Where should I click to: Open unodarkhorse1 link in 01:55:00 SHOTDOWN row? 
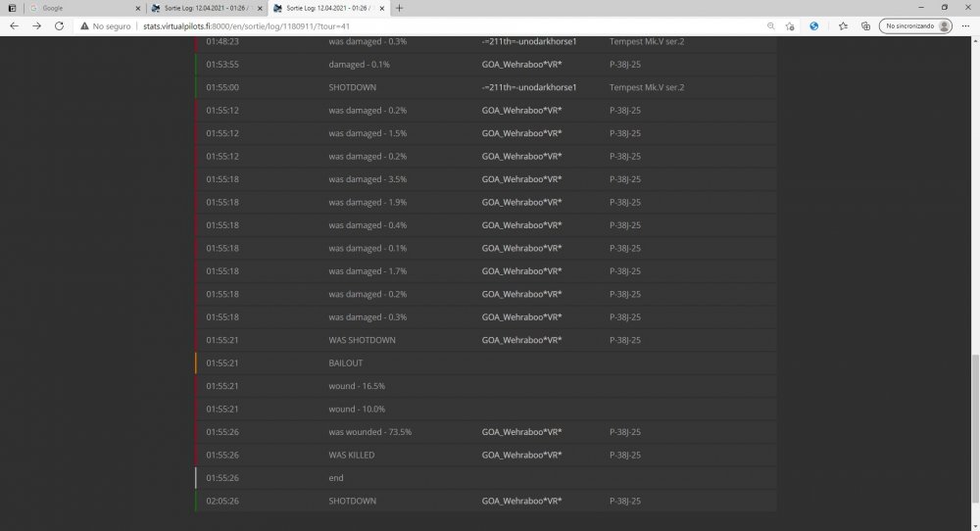(529, 87)
